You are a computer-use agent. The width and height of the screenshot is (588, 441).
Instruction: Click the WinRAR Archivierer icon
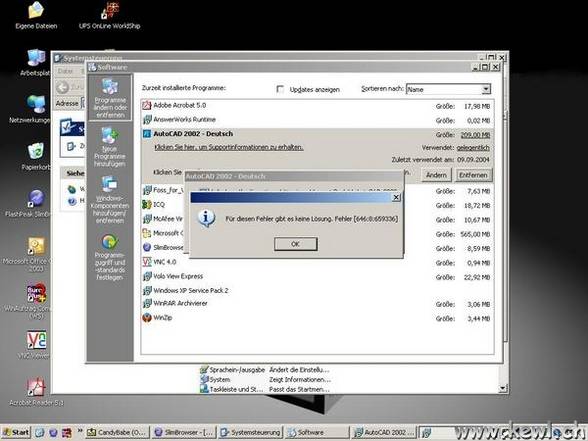click(147, 303)
